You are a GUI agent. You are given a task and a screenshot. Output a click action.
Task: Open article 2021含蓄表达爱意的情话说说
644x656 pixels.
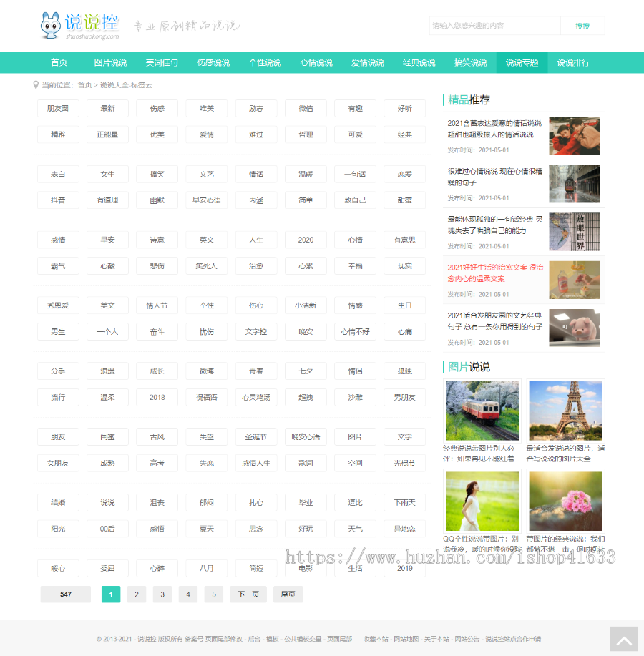point(494,129)
